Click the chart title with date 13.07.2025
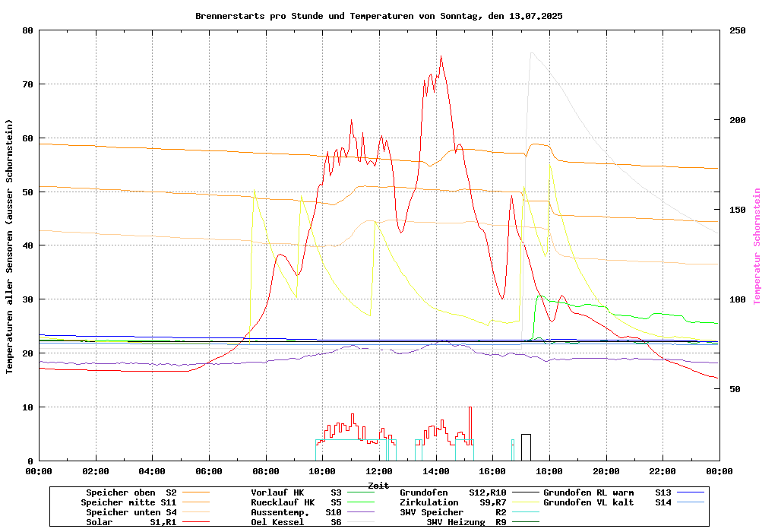 tap(378, 16)
